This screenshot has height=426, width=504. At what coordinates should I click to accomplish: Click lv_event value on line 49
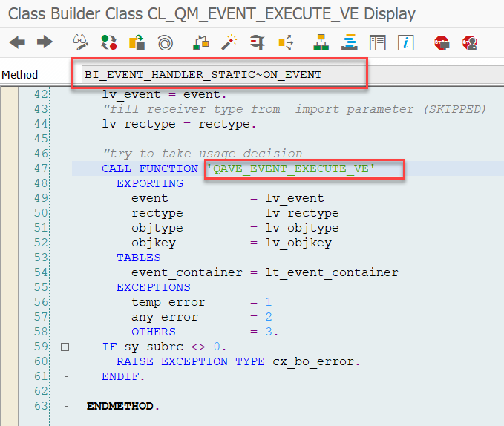[x=295, y=198]
